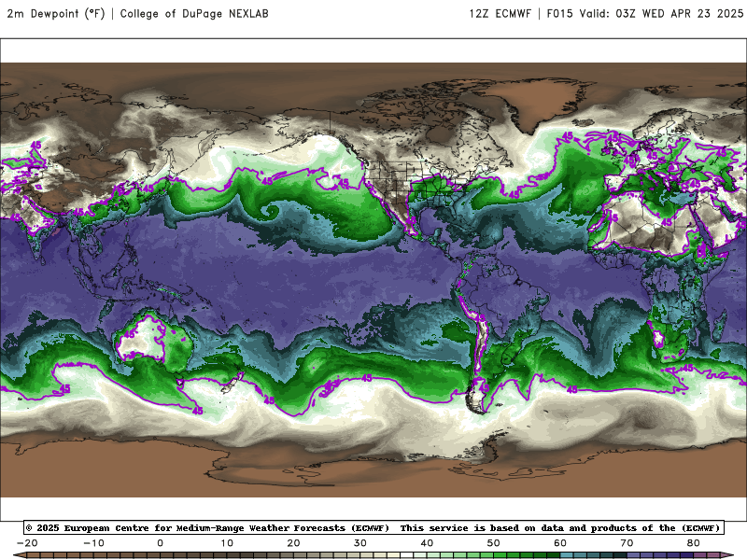Click the "College of DuPage NEXLAB" label
This screenshot has width=747, height=560.
pyautogui.click(x=194, y=14)
